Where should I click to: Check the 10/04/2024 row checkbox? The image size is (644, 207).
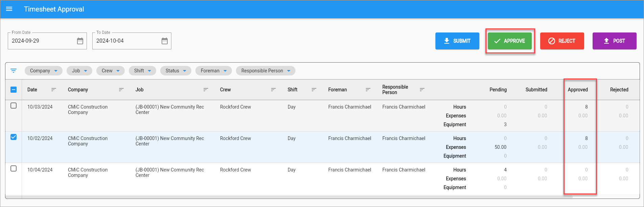coord(14,168)
